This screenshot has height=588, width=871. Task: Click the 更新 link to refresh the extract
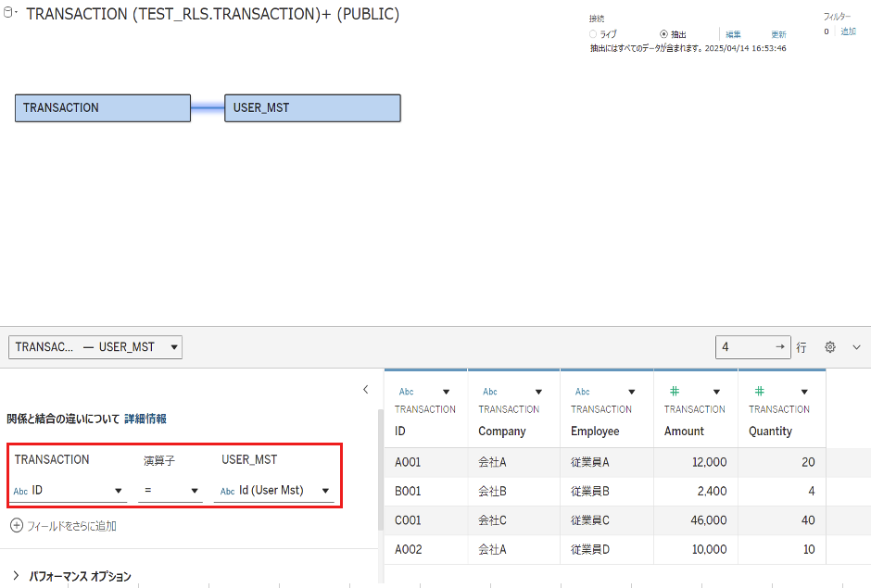coord(778,34)
